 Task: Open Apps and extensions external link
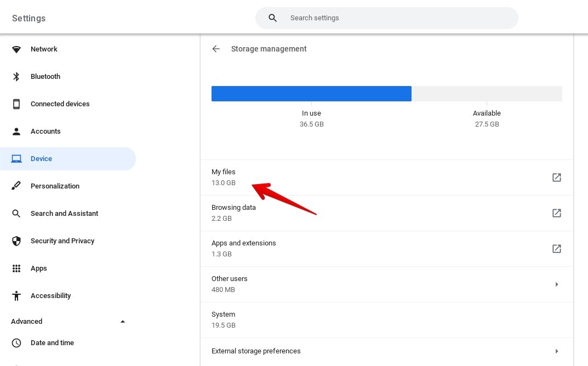[x=556, y=248]
